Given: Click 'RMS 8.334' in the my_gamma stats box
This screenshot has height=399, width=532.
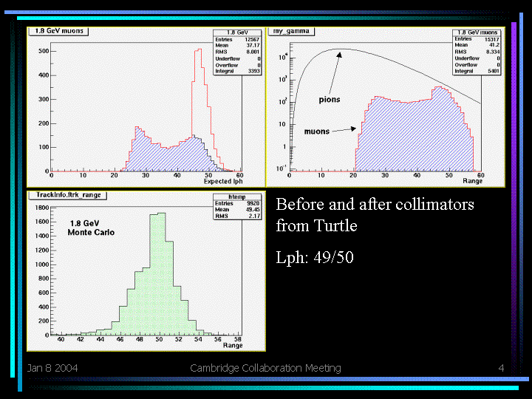Looking at the screenshot, I should 477,52.
